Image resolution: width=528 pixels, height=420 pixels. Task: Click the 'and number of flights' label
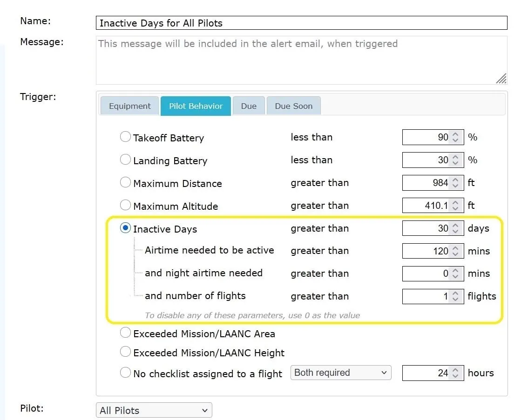pyautogui.click(x=195, y=296)
